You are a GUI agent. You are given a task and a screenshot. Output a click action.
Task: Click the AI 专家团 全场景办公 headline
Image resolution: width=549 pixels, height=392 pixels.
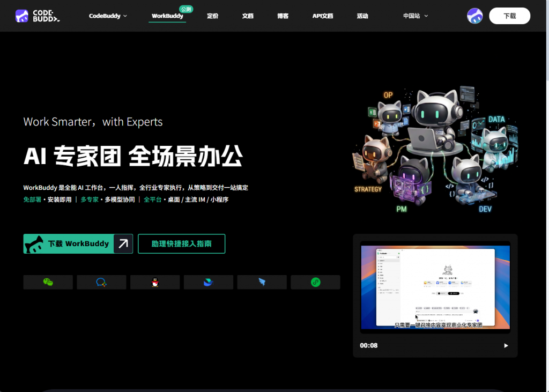pyautogui.click(x=133, y=156)
